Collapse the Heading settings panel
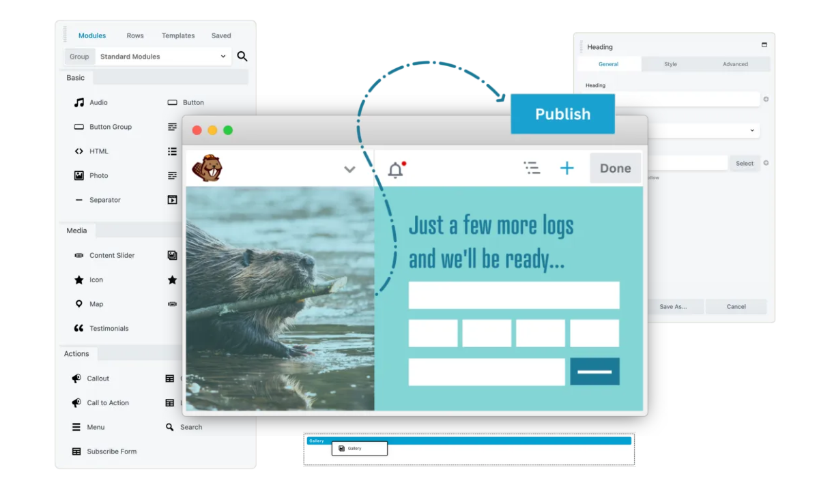This screenshot has height=504, width=832. pos(764,46)
